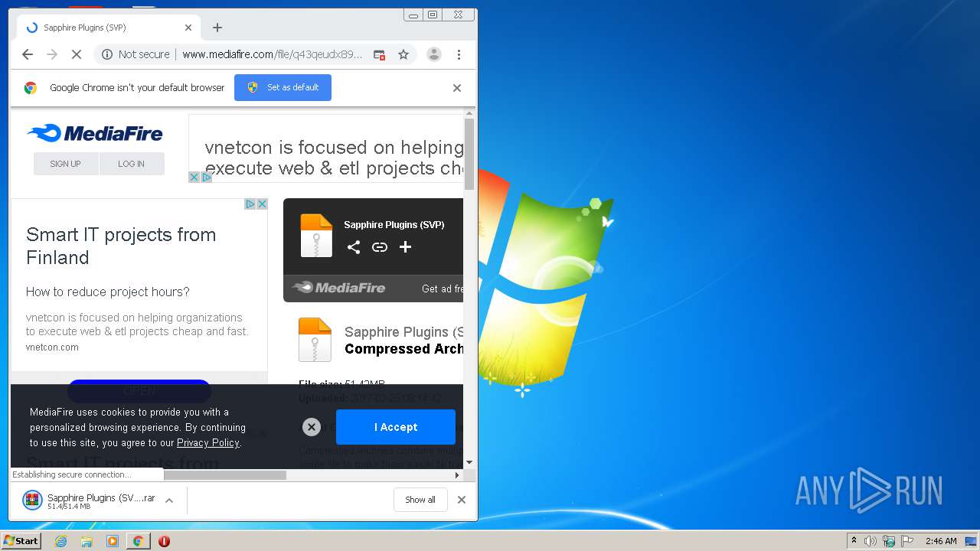Stop loading the page
The width and height of the screenshot is (980, 551).
tap(77, 54)
